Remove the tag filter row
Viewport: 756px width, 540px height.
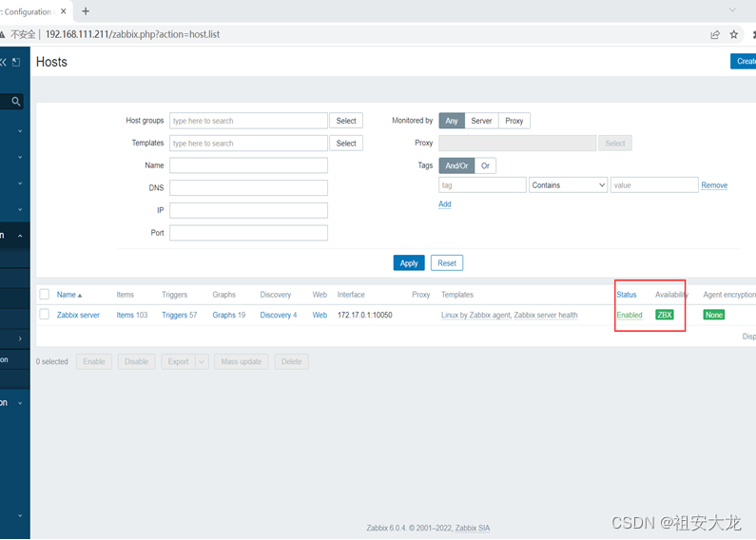[x=714, y=185]
